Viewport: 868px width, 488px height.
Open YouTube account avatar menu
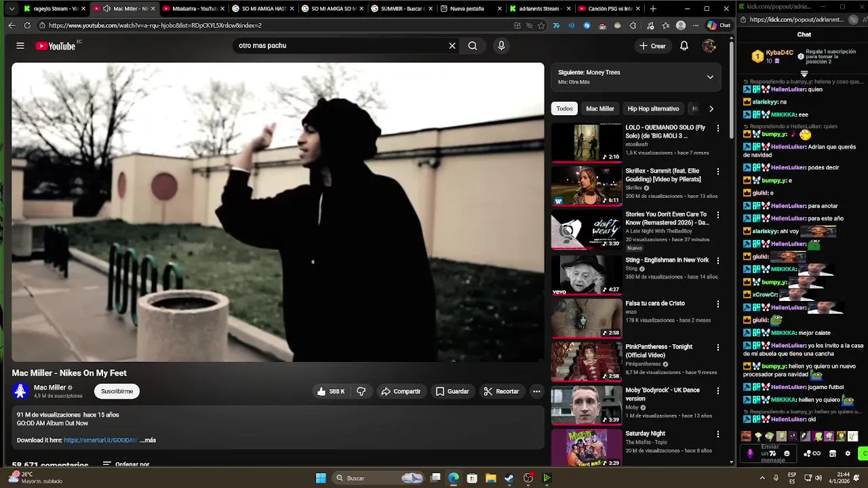(709, 45)
